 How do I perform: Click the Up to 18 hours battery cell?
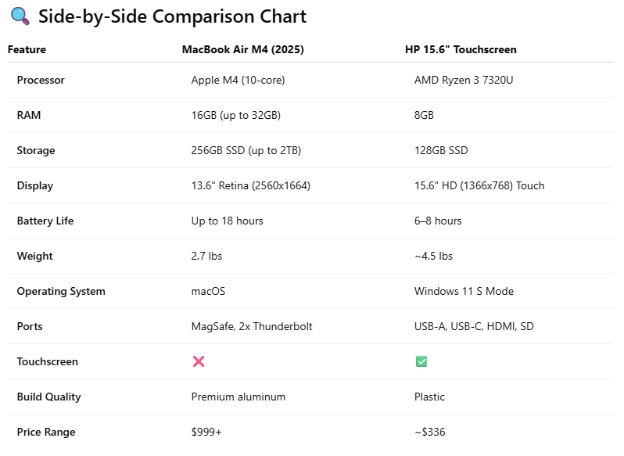coord(227,221)
